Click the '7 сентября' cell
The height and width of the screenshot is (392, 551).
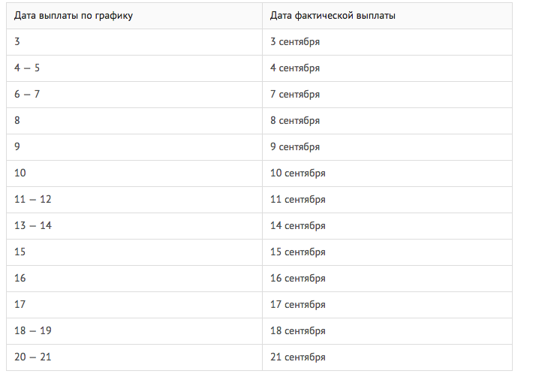tap(387, 95)
